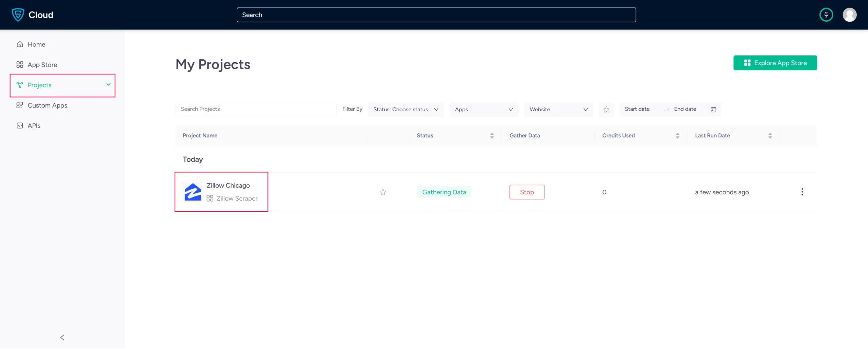Sort by Credits Used arrows
Screen dimensions: 868x349
677,136
